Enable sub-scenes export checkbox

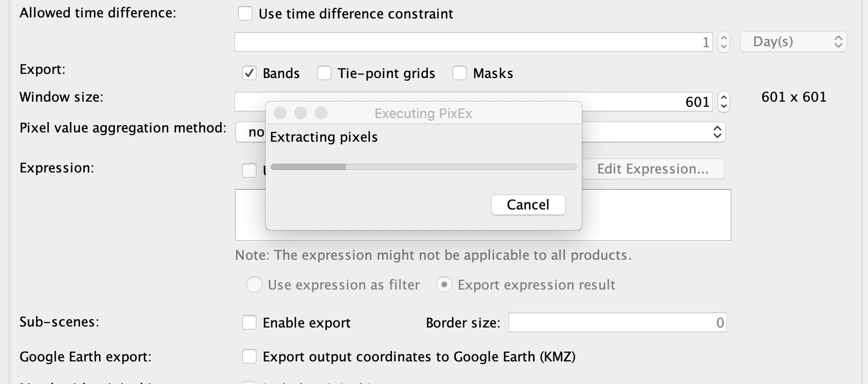[249, 322]
